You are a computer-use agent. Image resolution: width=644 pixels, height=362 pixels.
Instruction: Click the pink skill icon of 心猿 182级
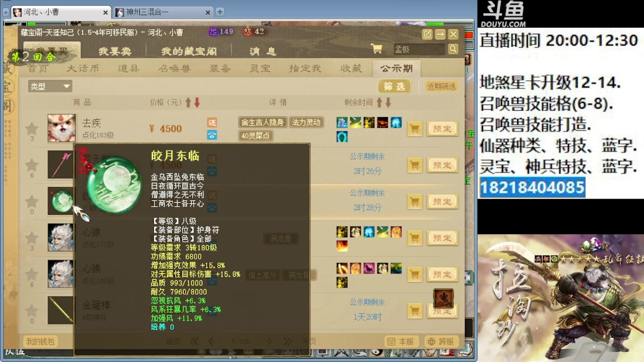tap(369, 268)
